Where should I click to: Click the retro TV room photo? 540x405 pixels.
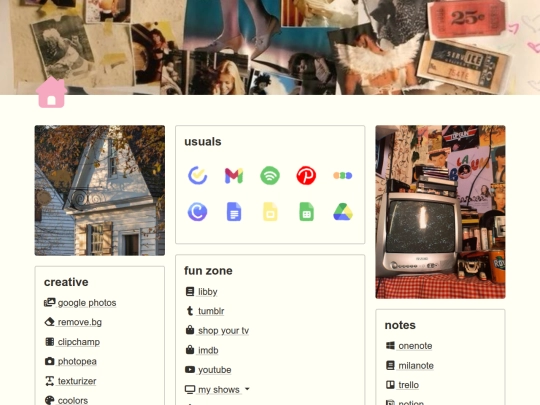440,212
